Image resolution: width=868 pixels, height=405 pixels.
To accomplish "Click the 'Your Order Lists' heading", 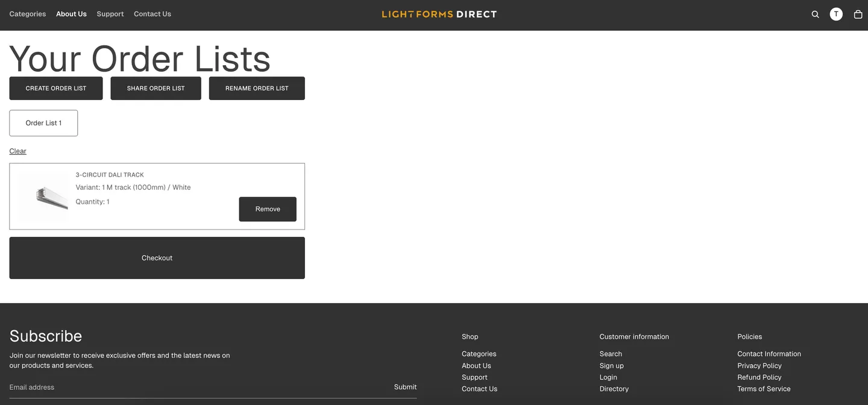I will point(140,58).
